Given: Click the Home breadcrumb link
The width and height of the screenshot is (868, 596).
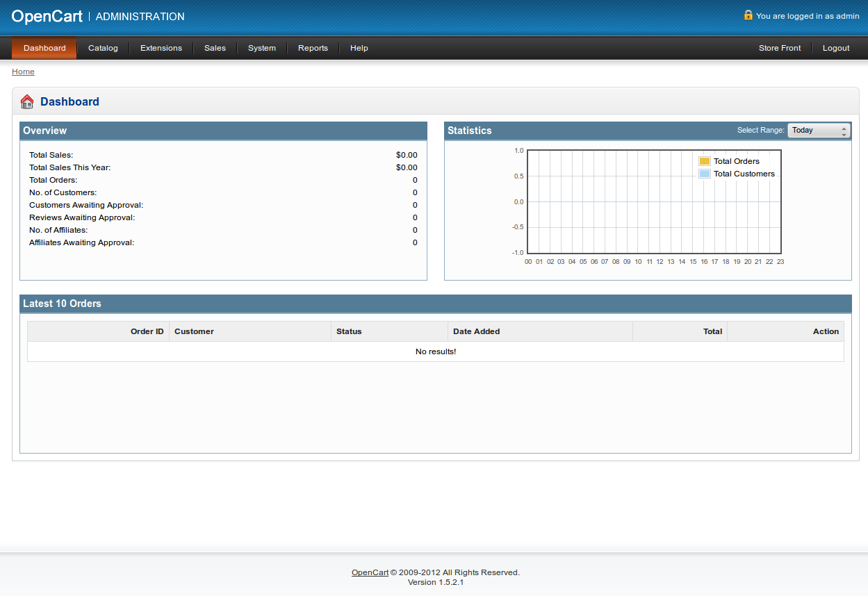Looking at the screenshot, I should tap(23, 71).
